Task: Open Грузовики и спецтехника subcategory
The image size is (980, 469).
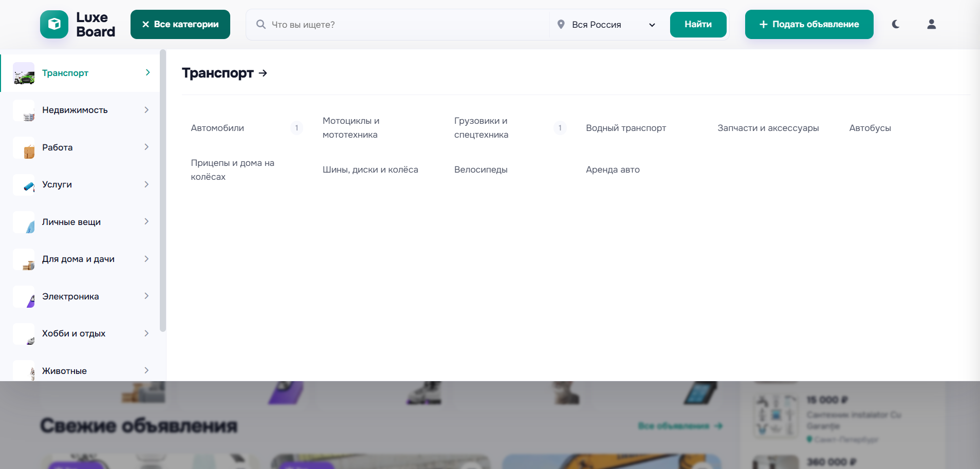Action: pyautogui.click(x=482, y=128)
